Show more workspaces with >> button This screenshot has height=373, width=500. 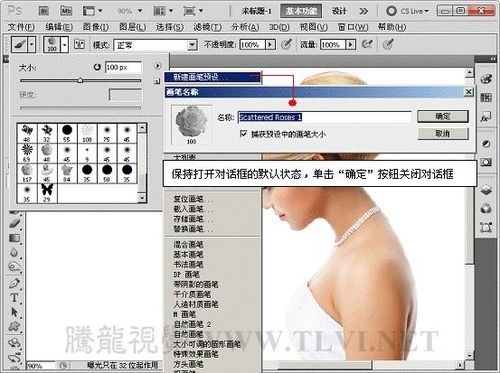click(x=364, y=11)
